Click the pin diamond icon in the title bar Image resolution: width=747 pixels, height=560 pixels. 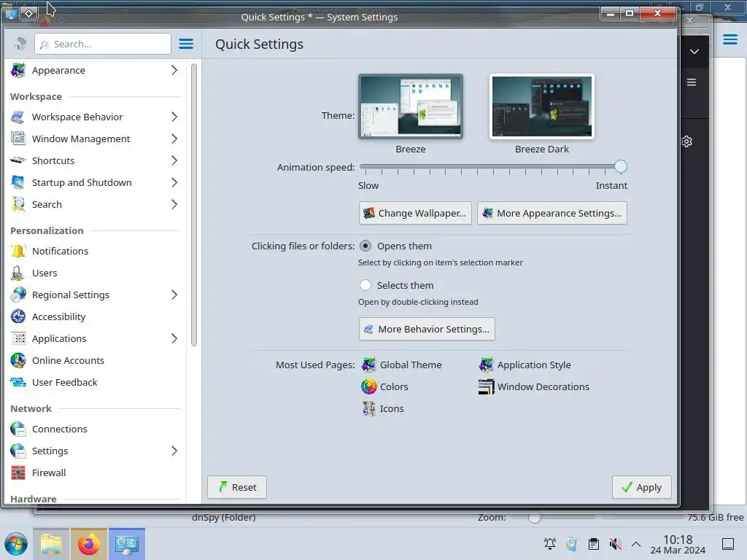(x=28, y=13)
